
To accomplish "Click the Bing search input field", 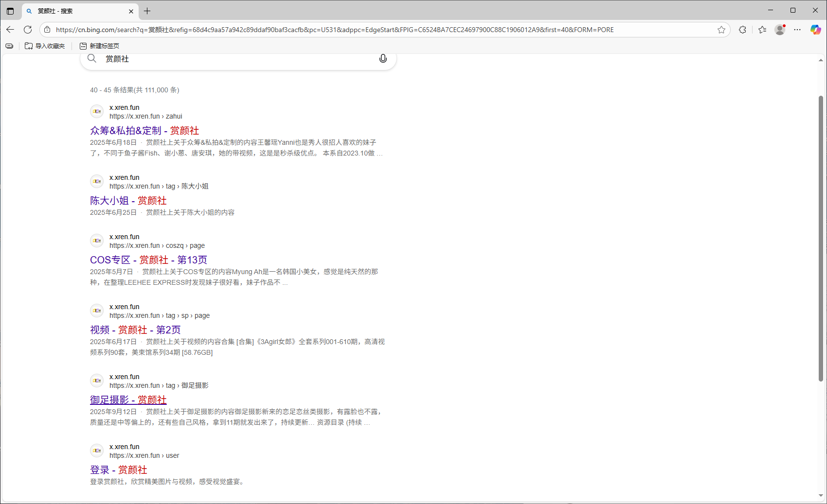I will click(x=238, y=59).
